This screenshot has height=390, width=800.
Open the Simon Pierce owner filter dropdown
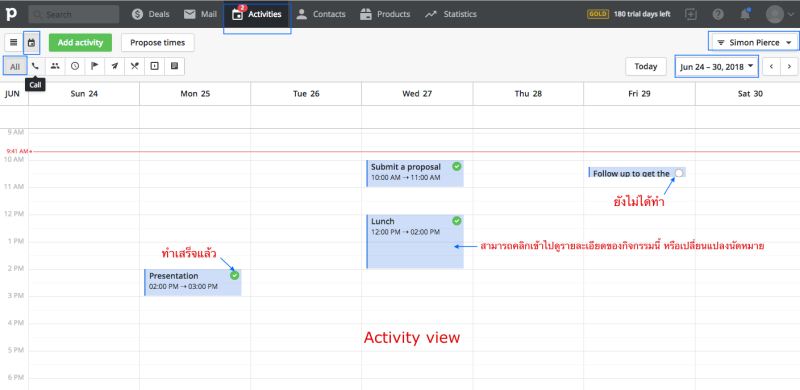pos(754,43)
